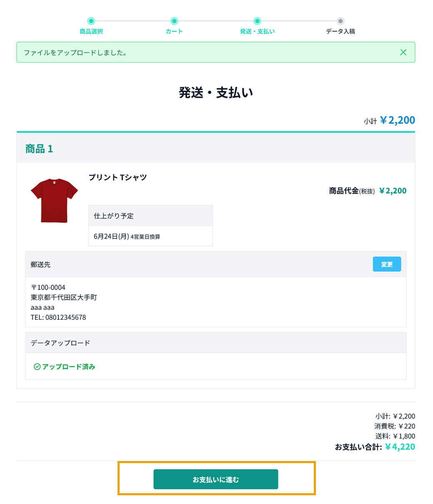The height and width of the screenshot is (504, 433).
Task: Click the お支払い合計 ¥4,220 amount
Action: point(400,447)
